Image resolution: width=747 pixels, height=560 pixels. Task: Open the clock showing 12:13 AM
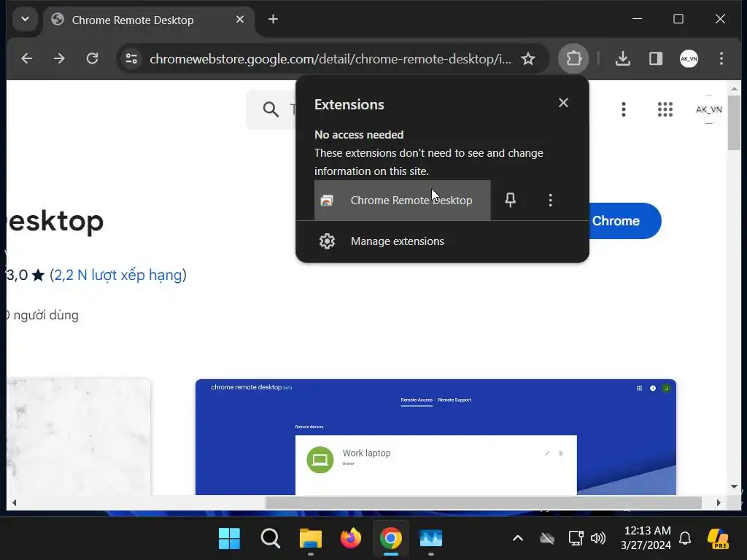(646, 538)
